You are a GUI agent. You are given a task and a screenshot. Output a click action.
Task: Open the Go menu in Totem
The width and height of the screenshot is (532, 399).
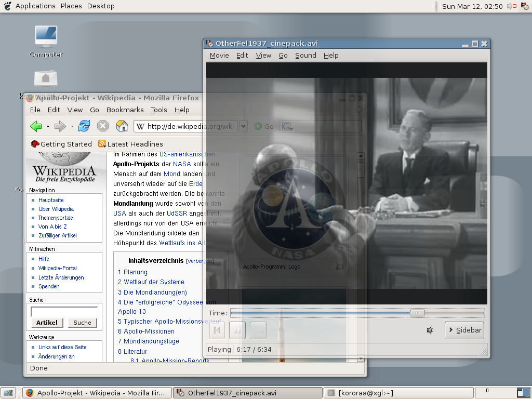283,55
